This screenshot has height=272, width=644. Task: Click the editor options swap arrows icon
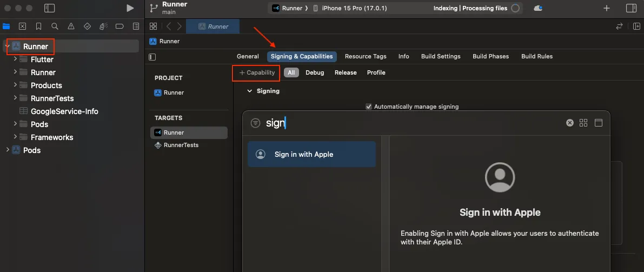[619, 26]
